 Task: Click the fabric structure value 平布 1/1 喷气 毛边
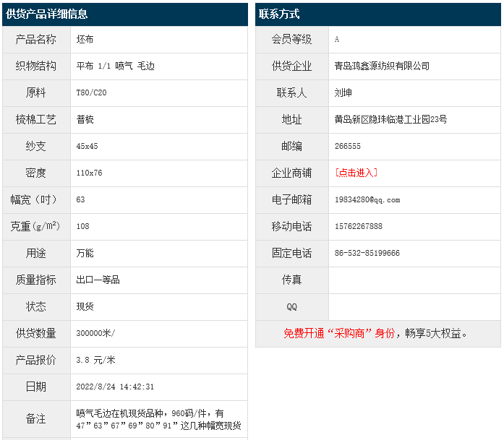coord(115,66)
